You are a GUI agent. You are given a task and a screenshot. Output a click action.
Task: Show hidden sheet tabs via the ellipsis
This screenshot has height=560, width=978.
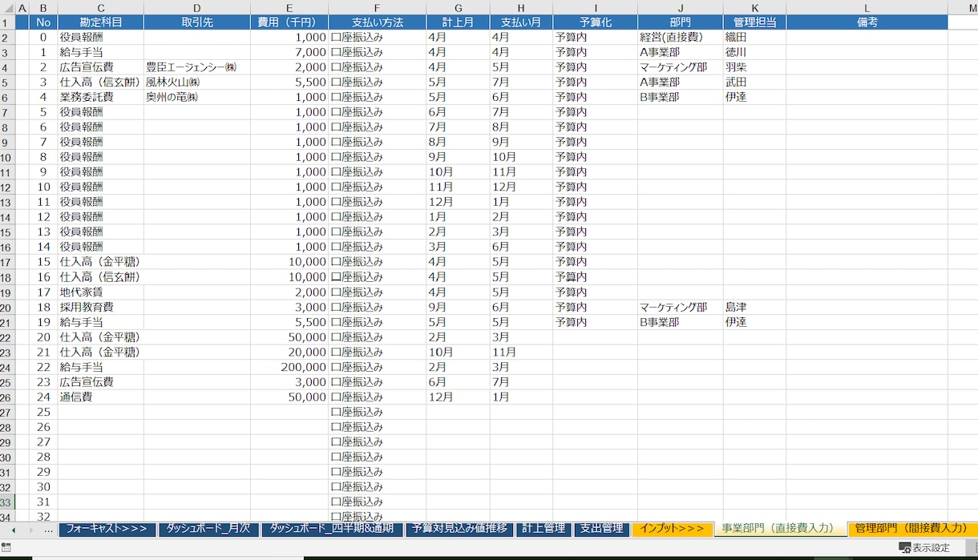(x=48, y=530)
